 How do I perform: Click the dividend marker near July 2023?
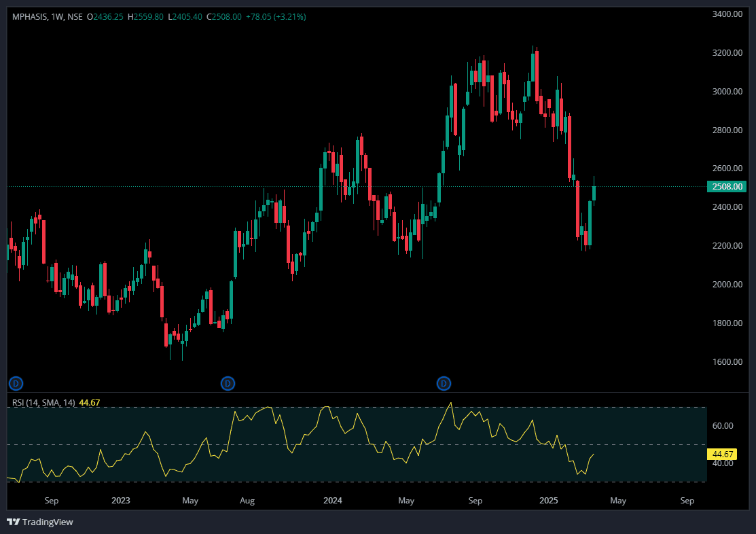tap(228, 384)
